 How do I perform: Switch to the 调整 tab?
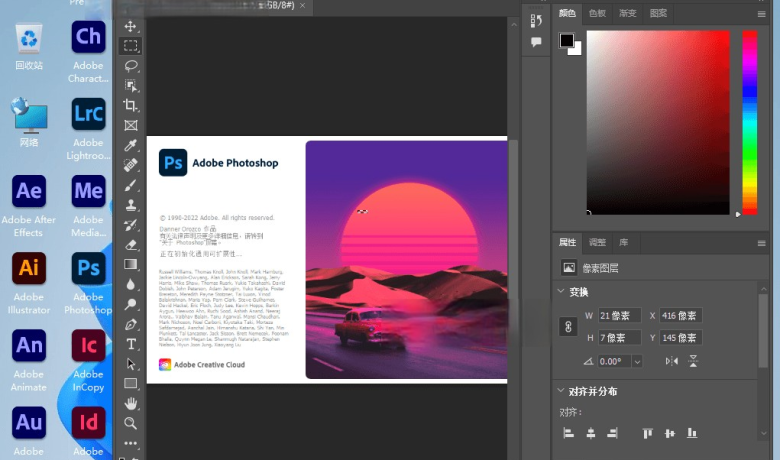click(597, 242)
